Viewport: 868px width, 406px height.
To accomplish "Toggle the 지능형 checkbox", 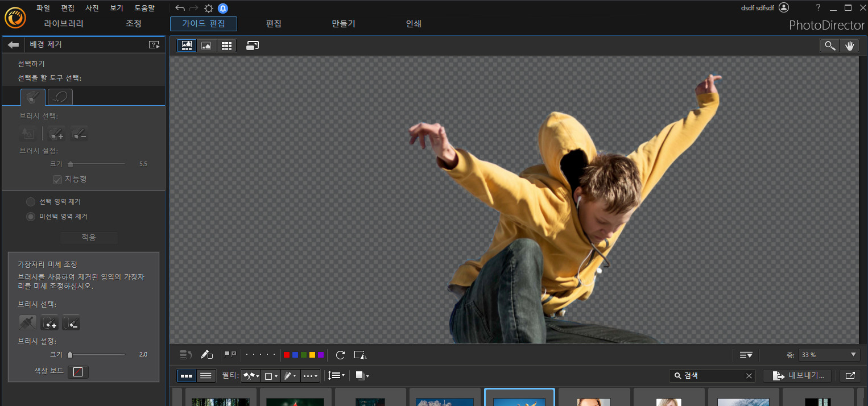I will [x=57, y=179].
